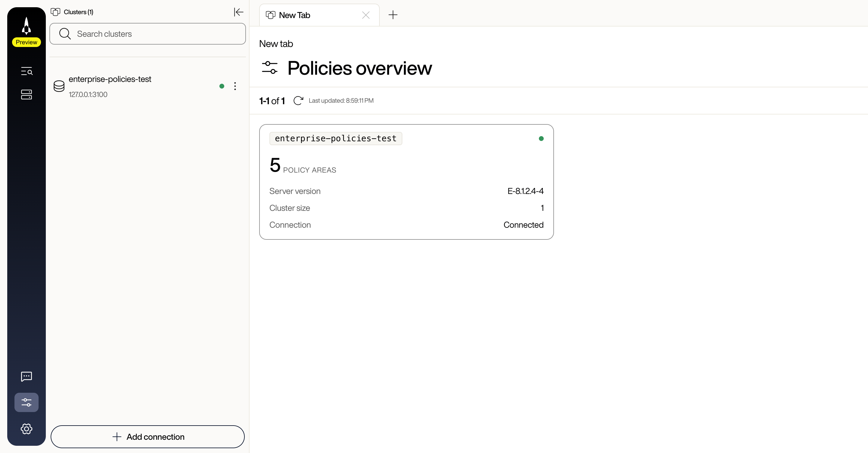Click the New Tab cluster icon
This screenshot has height=453, width=868.
(x=271, y=15)
